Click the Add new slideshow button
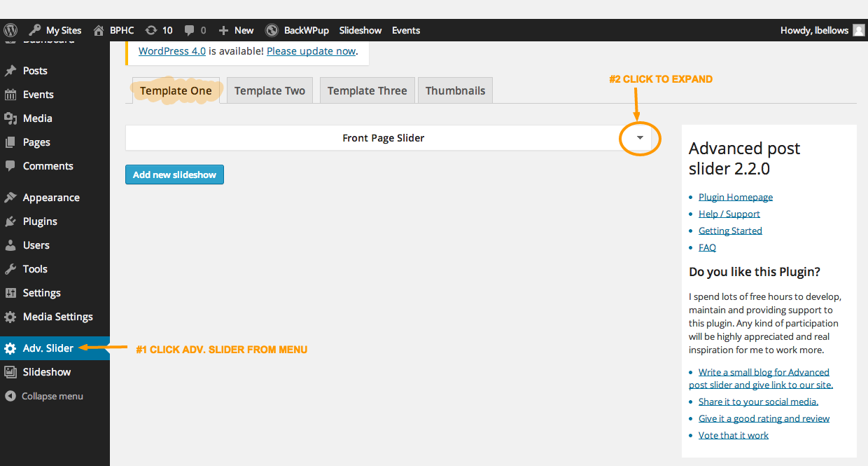868x466 pixels. (x=174, y=174)
